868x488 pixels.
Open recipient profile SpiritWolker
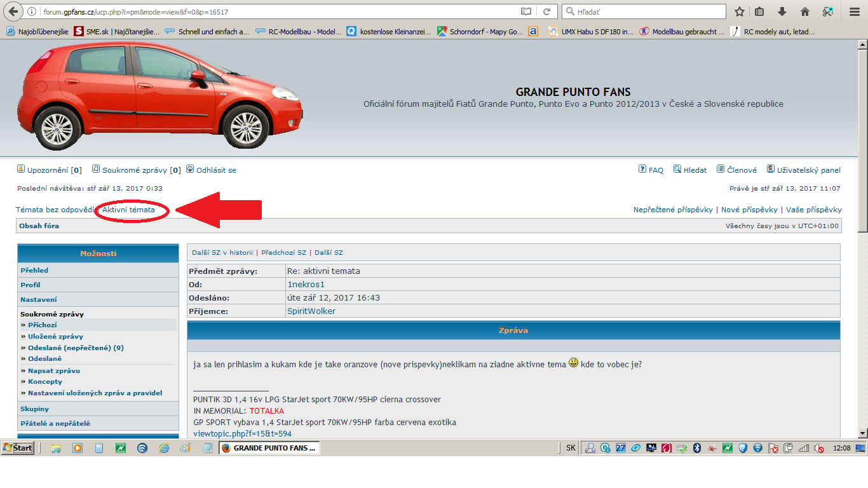[311, 311]
